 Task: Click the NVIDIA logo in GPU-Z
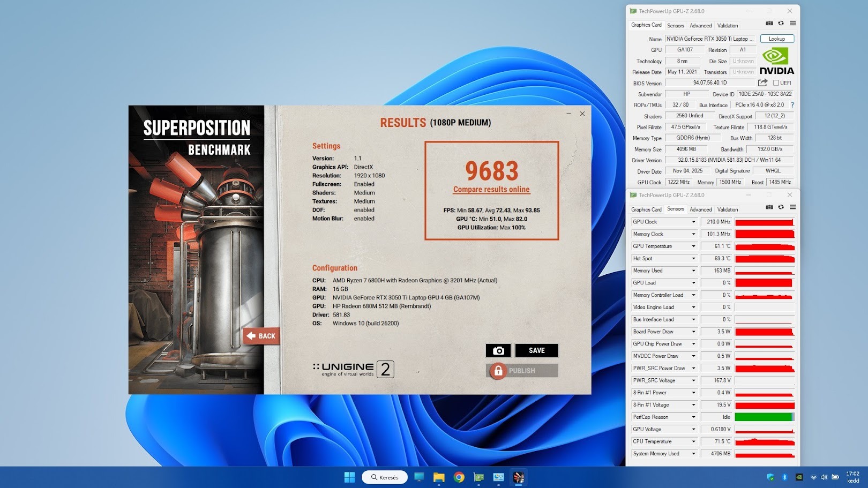(776, 61)
